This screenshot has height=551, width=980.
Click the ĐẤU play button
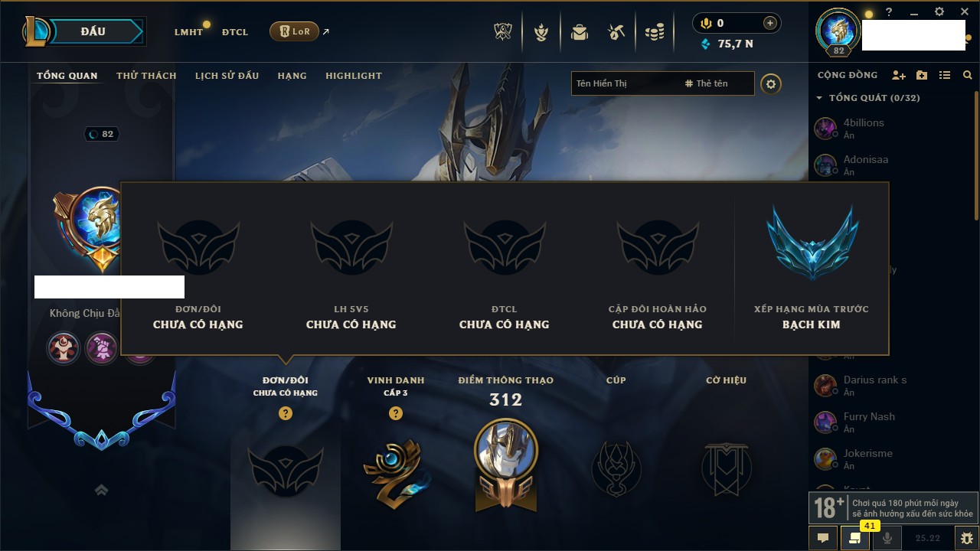[x=93, y=31]
